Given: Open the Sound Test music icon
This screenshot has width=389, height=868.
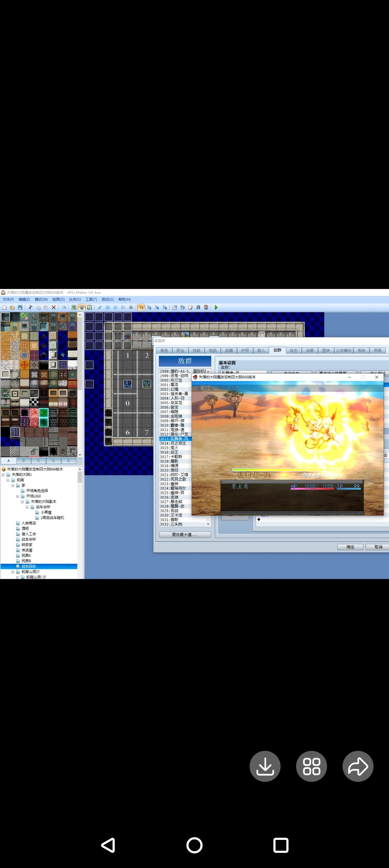Looking at the screenshot, I should (198, 307).
